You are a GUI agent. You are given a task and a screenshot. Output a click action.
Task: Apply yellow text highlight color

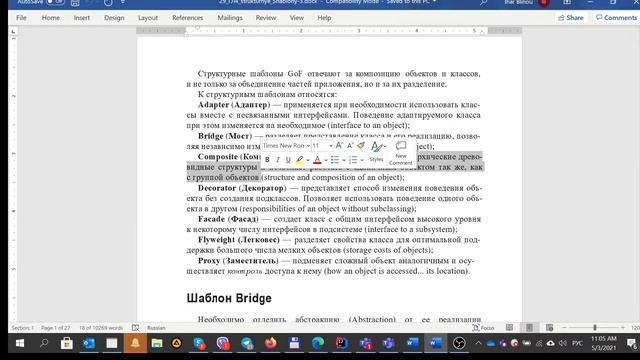(x=300, y=160)
